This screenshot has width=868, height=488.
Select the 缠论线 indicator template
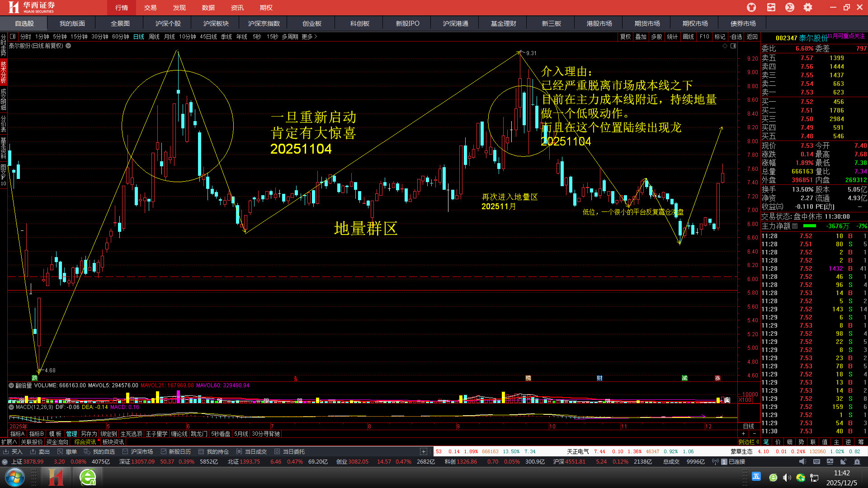tap(179, 434)
